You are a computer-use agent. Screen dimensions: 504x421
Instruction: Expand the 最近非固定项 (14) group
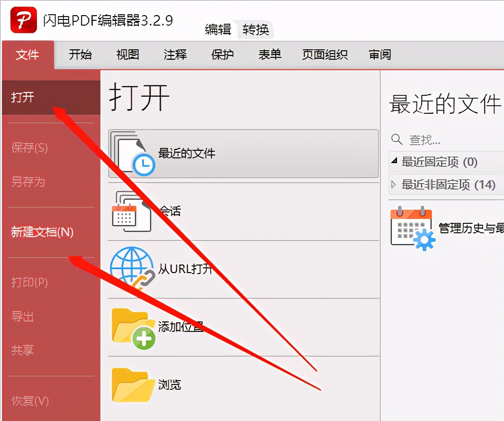(x=394, y=184)
